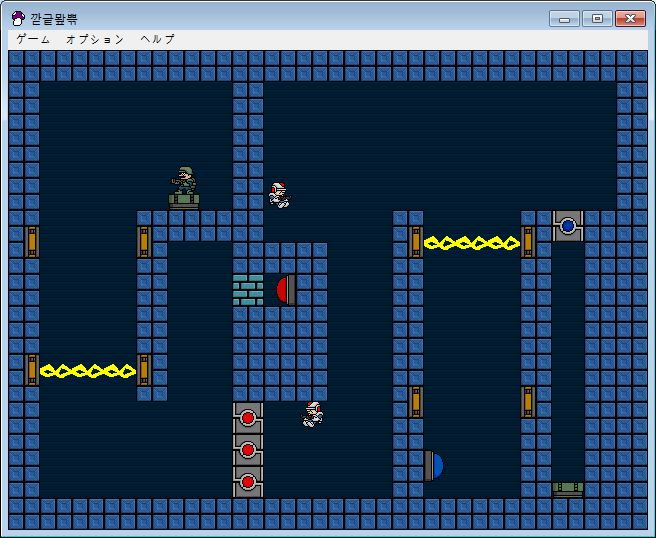Viewport: 656px width, 538px height.
Task: Click the white robot beside the central pillar
Action: [x=279, y=195]
